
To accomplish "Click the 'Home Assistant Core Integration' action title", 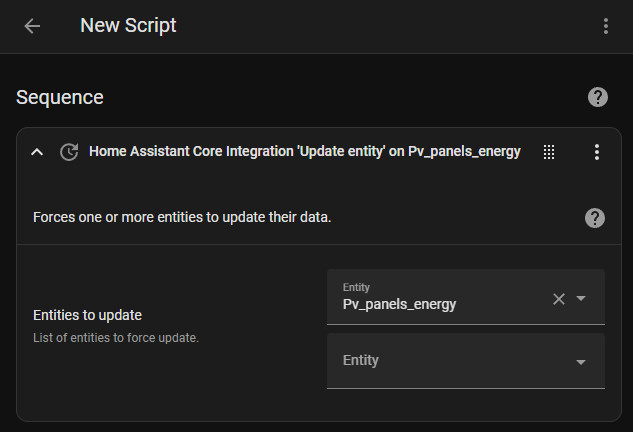I will point(305,151).
